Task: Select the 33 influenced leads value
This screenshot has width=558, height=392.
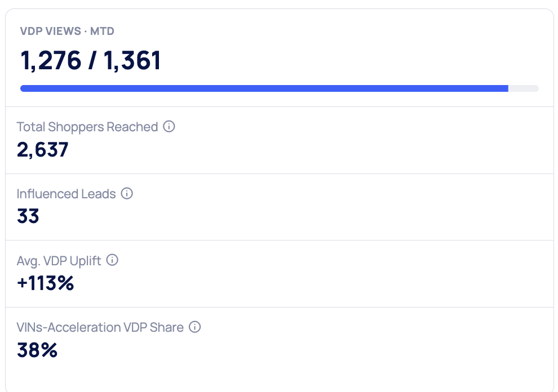Action: click(28, 216)
